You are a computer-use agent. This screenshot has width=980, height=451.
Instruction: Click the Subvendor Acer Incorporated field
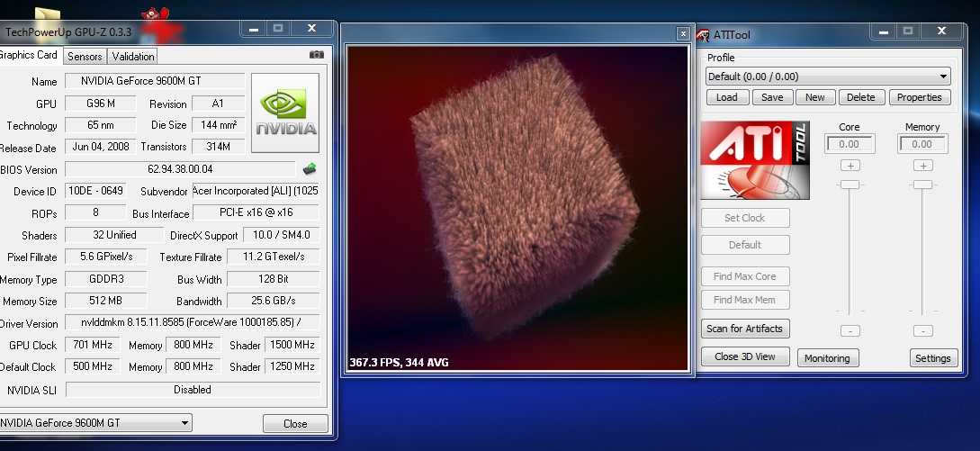tap(256, 191)
